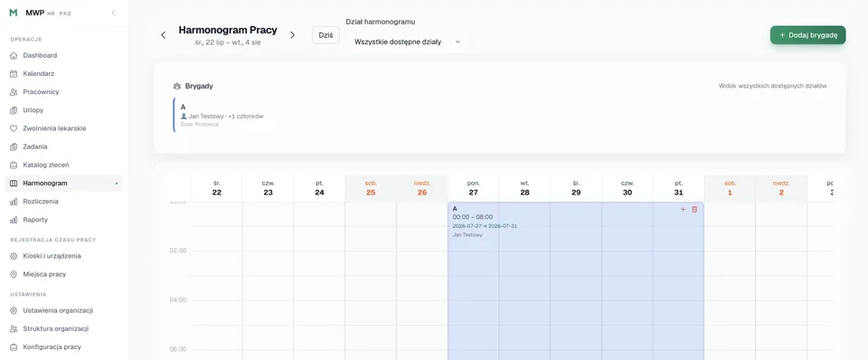Screen dimensions: 868x360
Task: Click the Dashboard home icon
Action: (x=14, y=55)
